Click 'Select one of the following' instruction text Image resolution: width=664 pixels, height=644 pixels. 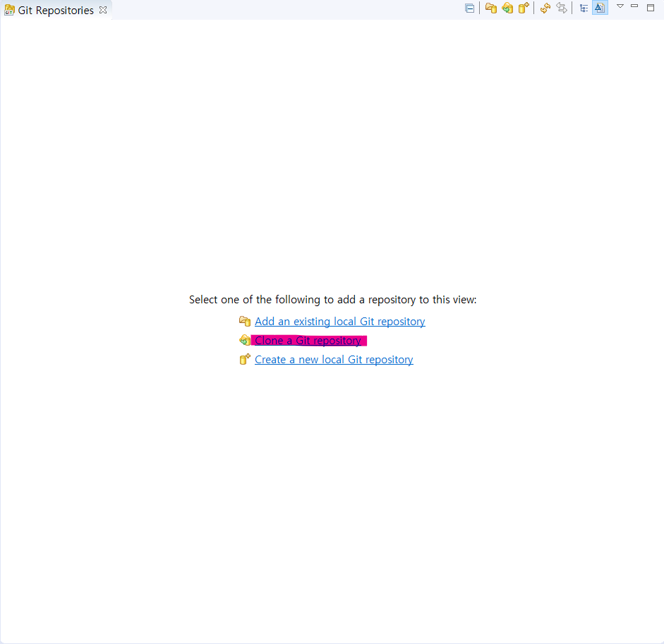332,300
